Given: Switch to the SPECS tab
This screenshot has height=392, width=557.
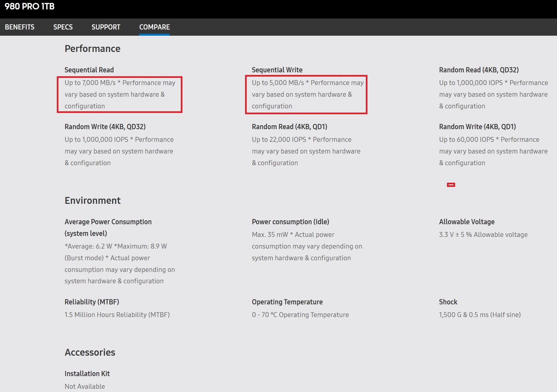Looking at the screenshot, I should 63,27.
